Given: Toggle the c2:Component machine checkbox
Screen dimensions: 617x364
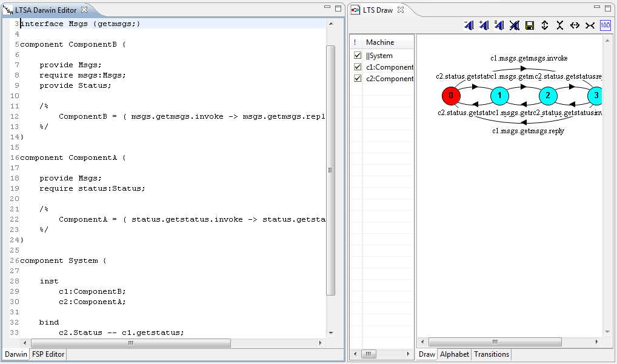Looking at the screenshot, I should pos(358,79).
